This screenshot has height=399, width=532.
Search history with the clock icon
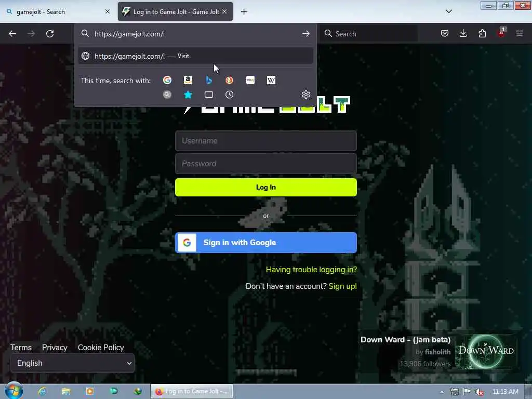(229, 95)
